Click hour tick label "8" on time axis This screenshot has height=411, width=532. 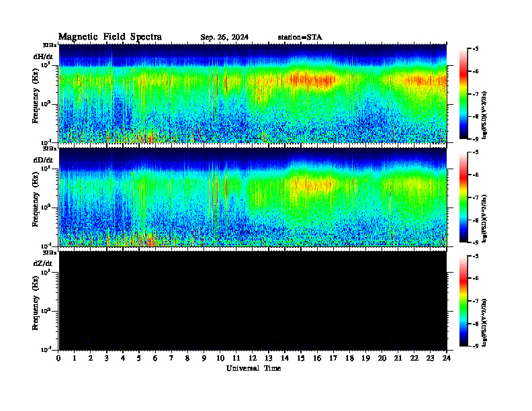pos(187,359)
